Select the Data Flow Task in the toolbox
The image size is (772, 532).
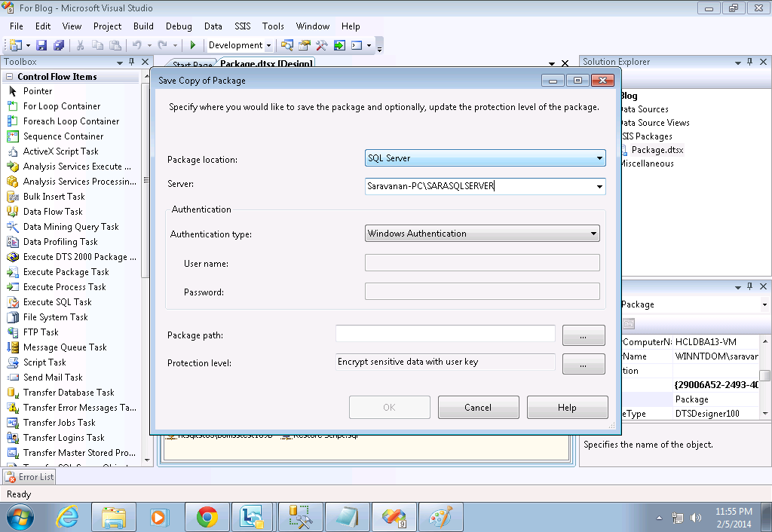[51, 211]
